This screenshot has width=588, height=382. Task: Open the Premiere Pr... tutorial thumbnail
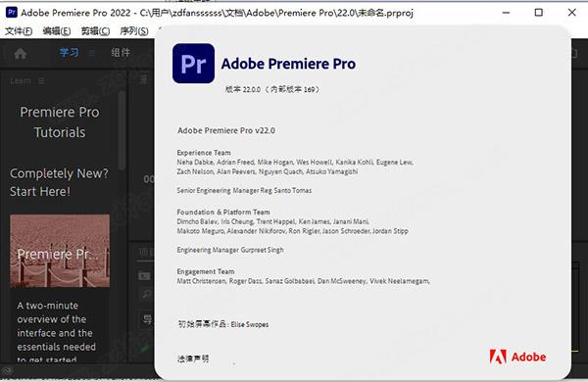[x=60, y=251]
